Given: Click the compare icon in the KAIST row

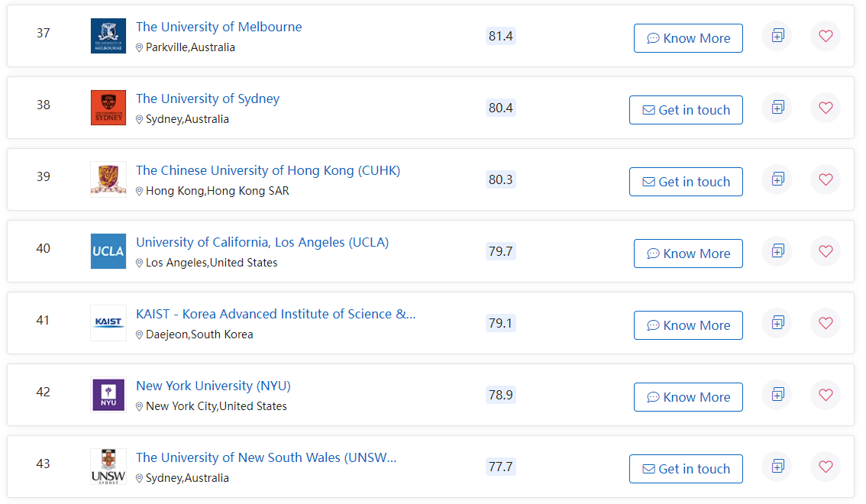Looking at the screenshot, I should click(x=777, y=323).
